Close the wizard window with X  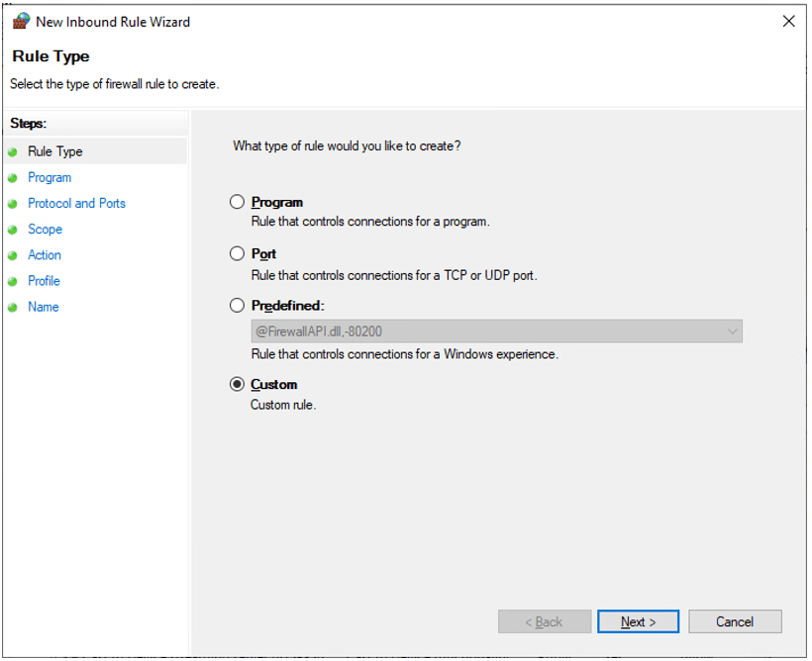click(x=788, y=21)
